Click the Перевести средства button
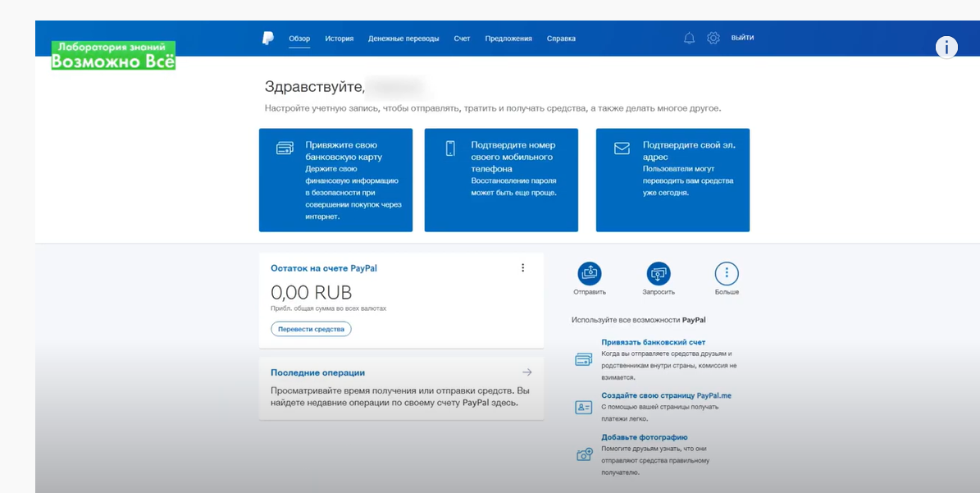Viewport: 980px width, 493px height. (311, 329)
